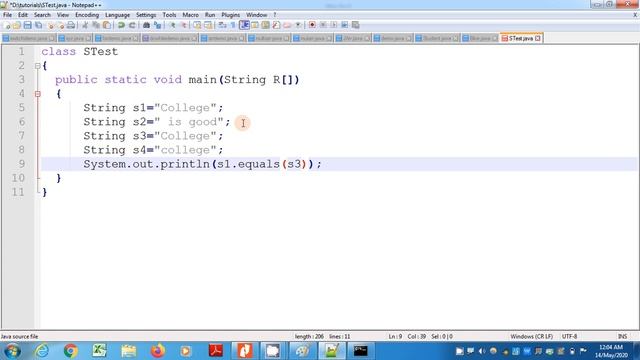
Task: Toggle Show All Characters paragraph icon
Action: tap(233, 25)
